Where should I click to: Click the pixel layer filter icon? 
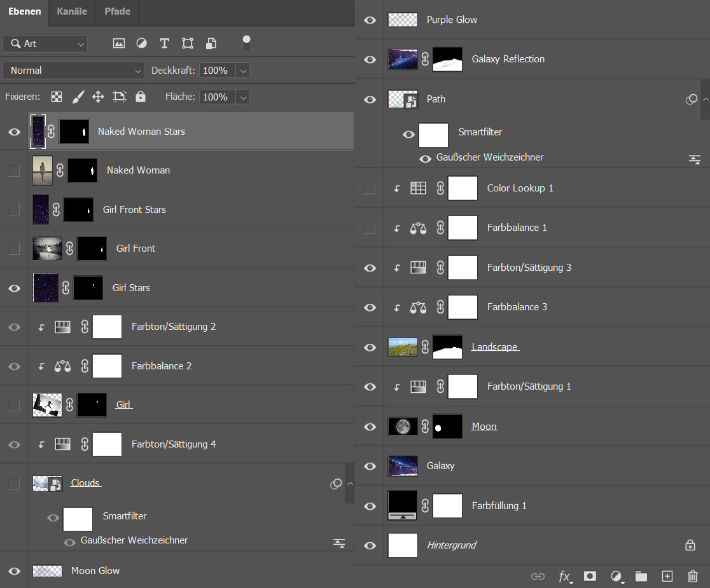pos(118,43)
